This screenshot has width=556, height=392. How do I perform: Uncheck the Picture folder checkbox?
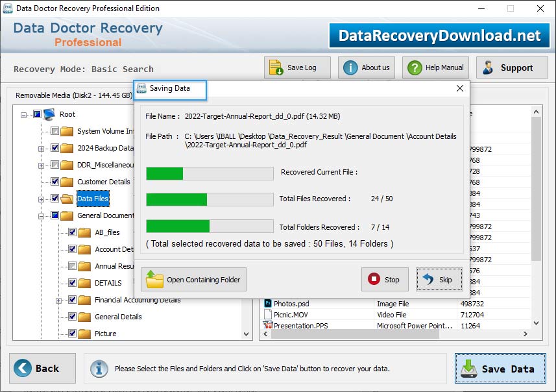click(72, 334)
